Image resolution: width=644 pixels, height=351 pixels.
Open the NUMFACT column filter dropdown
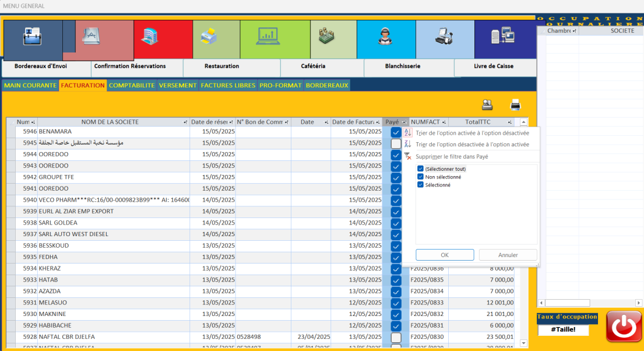[444, 122]
